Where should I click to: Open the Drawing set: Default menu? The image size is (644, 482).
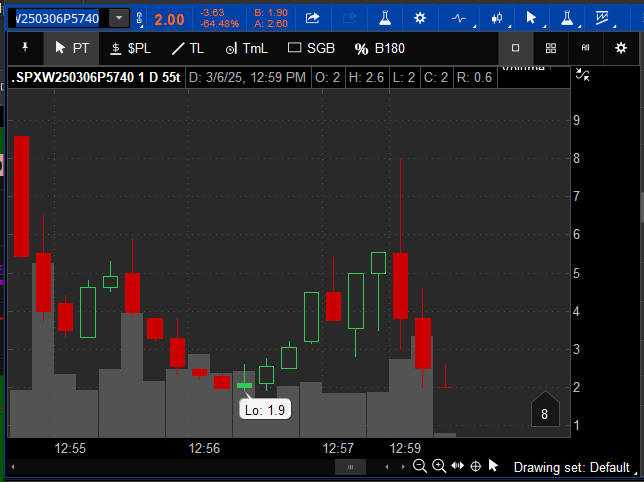(572, 467)
